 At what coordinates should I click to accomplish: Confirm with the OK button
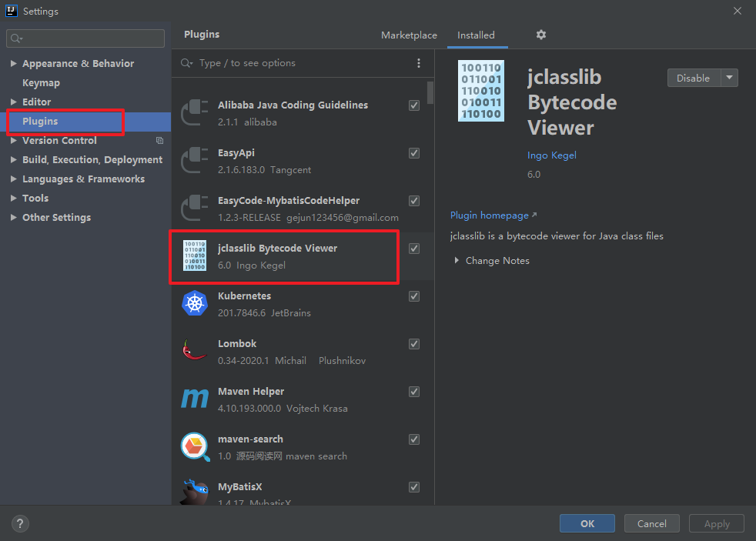[x=587, y=523]
